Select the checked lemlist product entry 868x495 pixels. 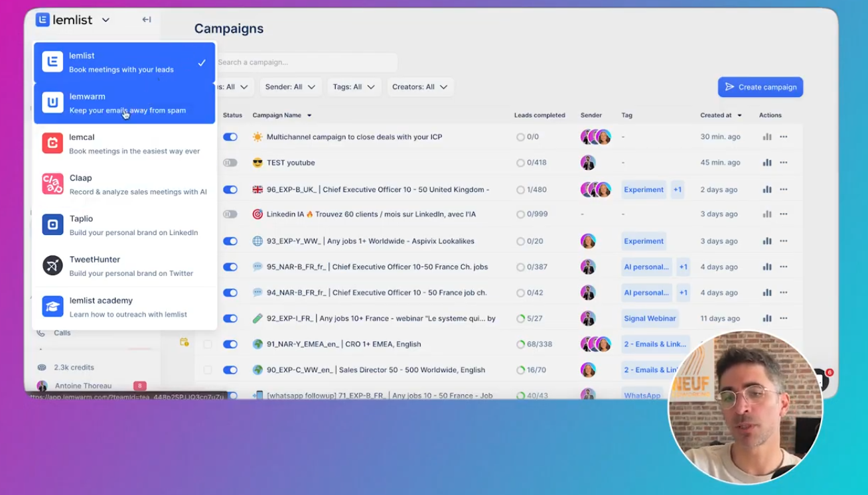click(125, 62)
